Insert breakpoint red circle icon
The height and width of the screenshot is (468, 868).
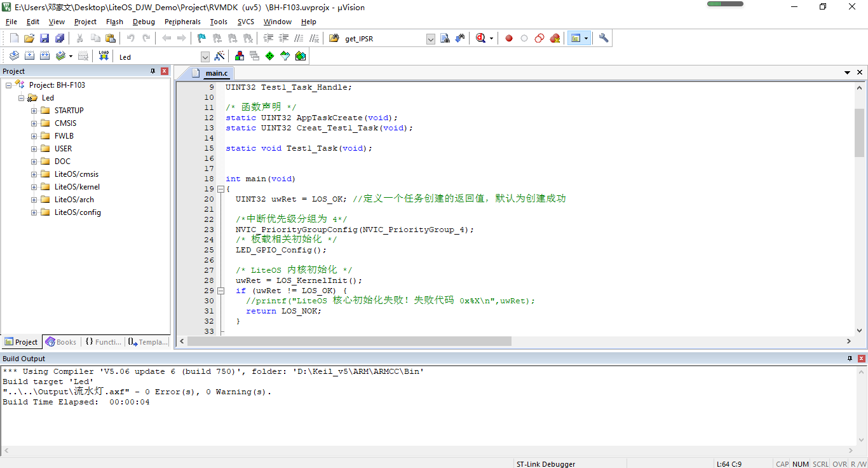[x=509, y=38]
